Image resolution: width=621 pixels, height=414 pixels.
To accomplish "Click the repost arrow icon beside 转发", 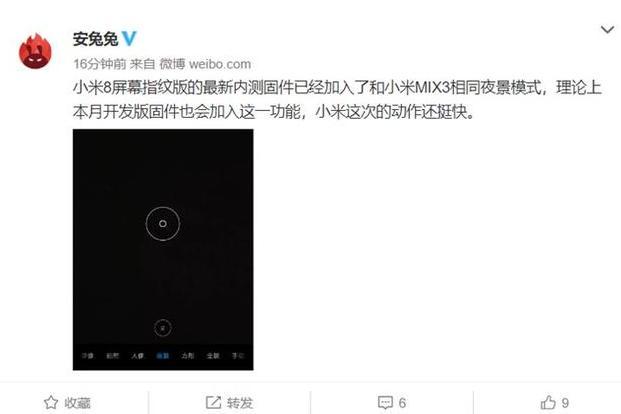I will tap(213, 403).
